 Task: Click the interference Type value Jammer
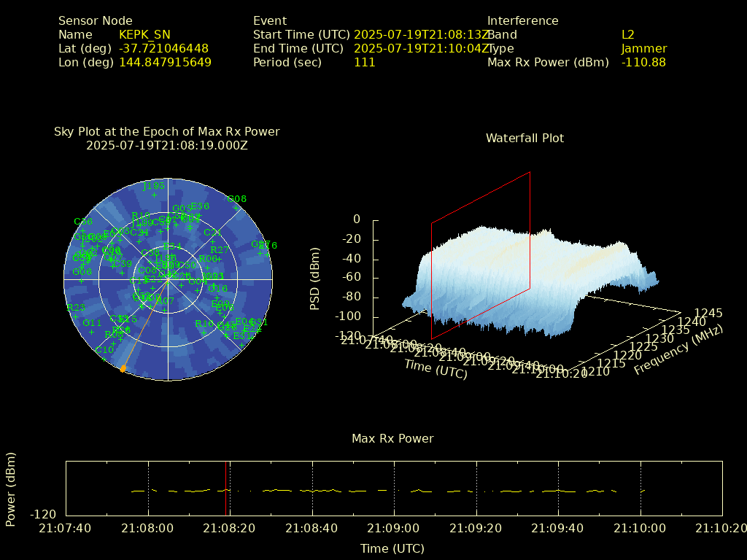click(x=643, y=48)
